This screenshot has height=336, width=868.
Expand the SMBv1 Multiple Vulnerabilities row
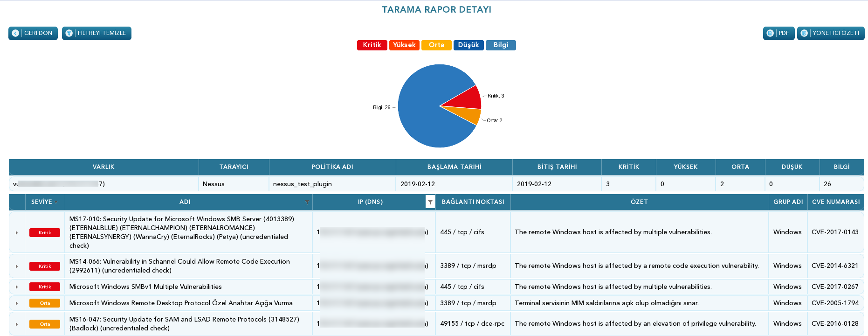pos(17,287)
